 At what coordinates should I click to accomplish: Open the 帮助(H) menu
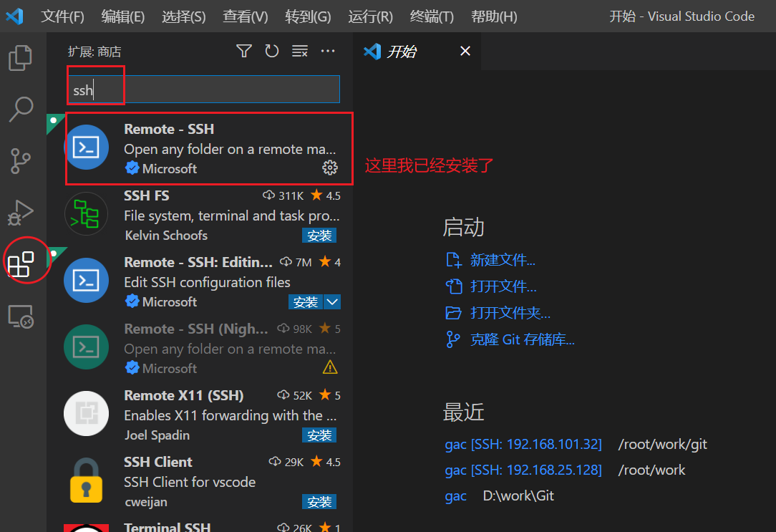click(494, 16)
